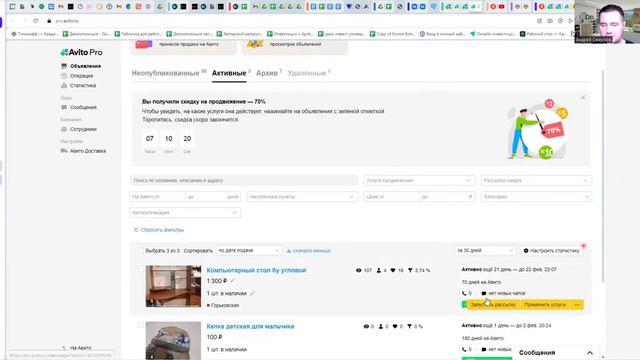Open the Населённые пункты dropdown

click(x=302, y=197)
